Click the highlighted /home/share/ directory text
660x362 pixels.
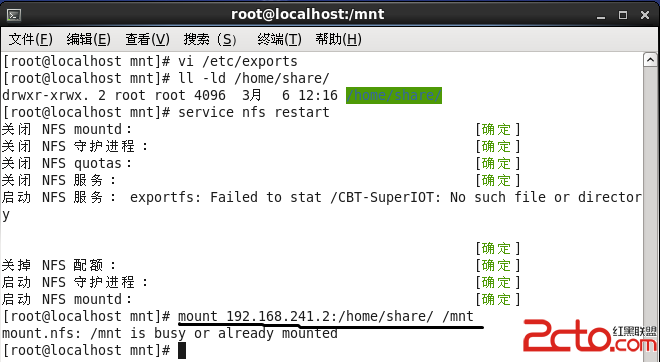[394, 95]
